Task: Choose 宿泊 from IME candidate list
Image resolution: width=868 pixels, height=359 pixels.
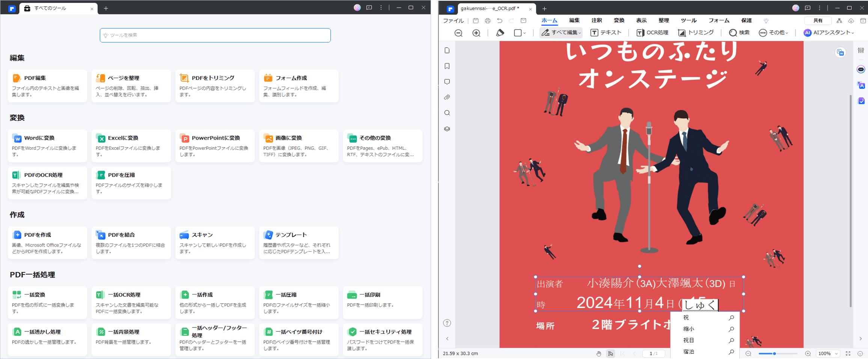Action: pos(705,352)
